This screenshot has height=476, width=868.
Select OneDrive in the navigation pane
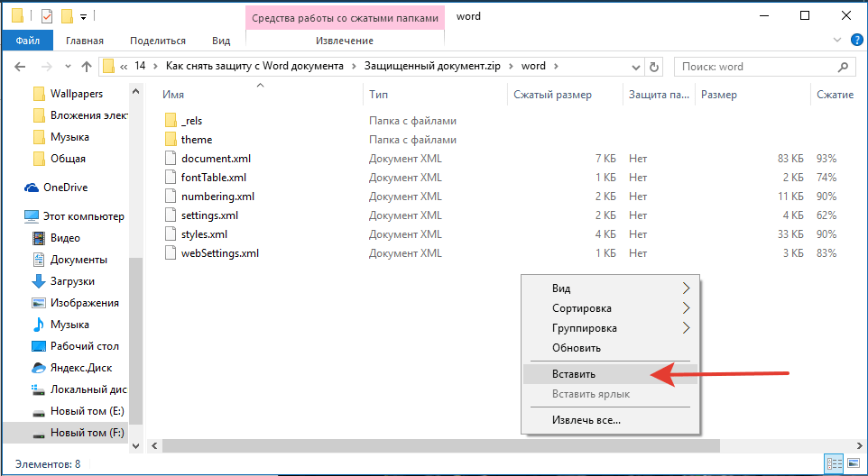(x=65, y=188)
